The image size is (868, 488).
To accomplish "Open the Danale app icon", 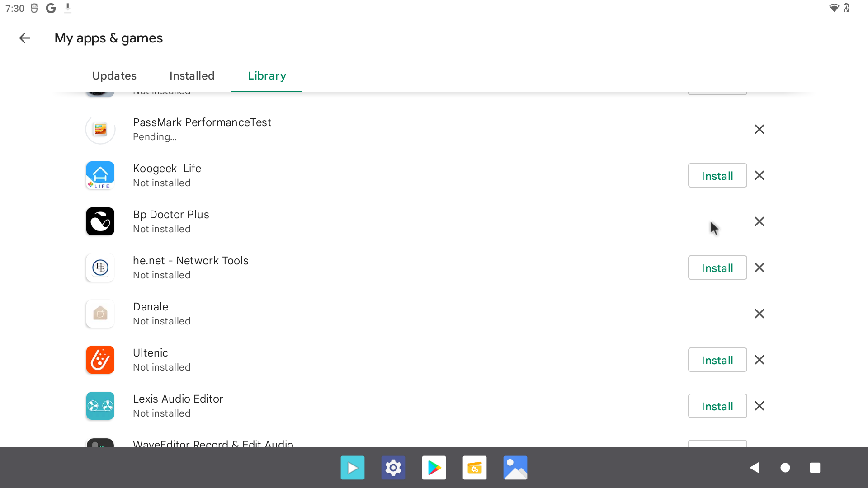I will click(100, 314).
